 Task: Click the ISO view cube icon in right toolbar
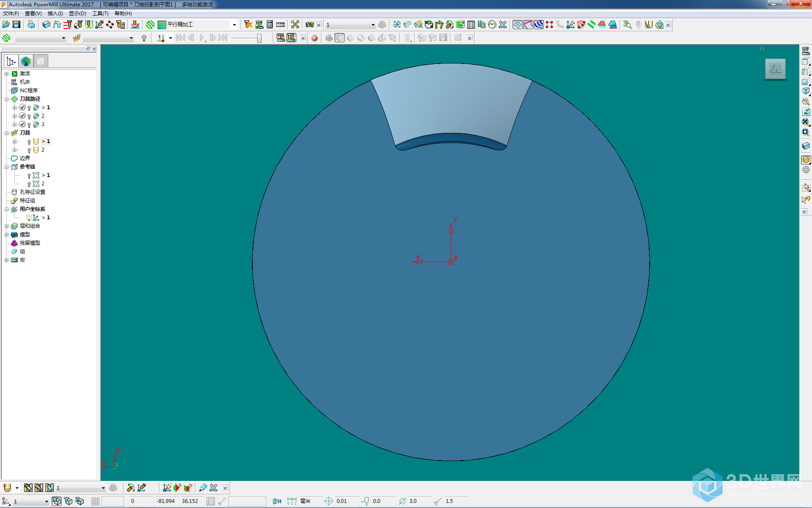point(806,91)
